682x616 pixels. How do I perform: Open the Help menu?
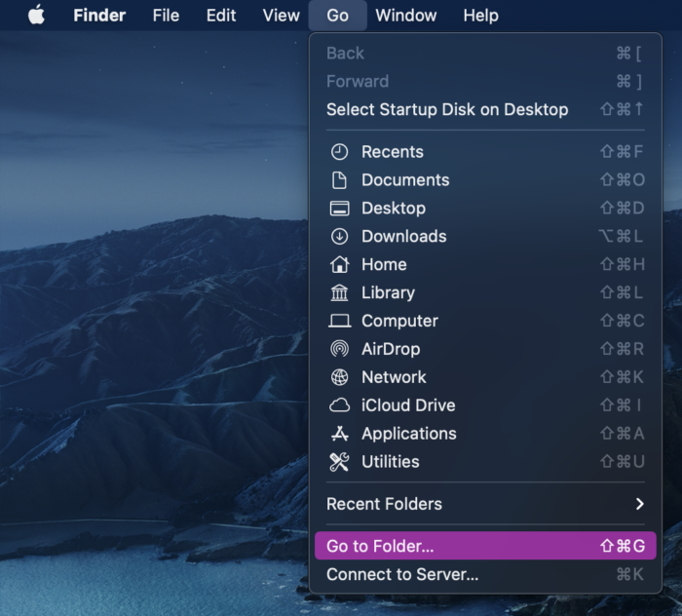(480, 16)
